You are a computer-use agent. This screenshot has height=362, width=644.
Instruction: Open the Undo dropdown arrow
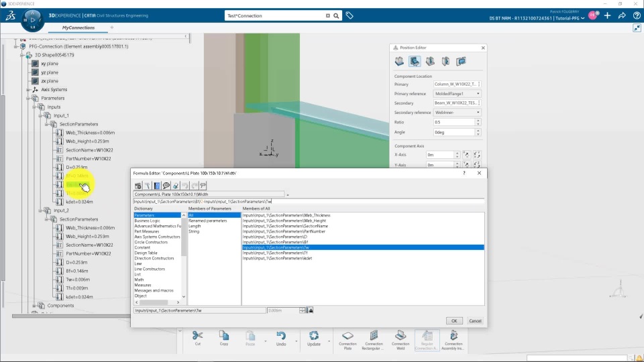tap(296, 341)
